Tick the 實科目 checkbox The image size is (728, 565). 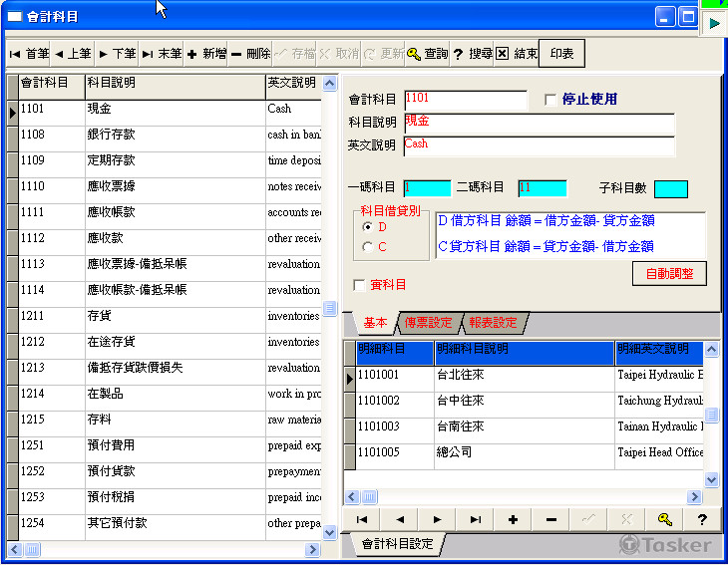(x=359, y=286)
